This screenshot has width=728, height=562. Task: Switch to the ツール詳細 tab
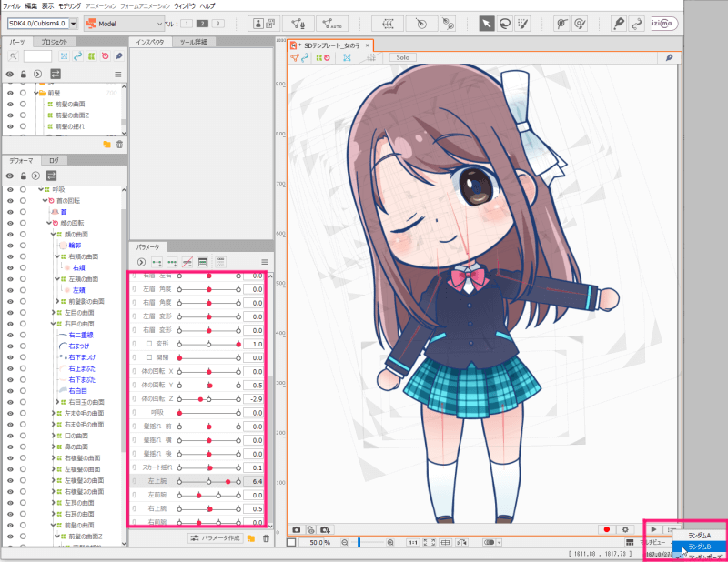click(x=193, y=42)
